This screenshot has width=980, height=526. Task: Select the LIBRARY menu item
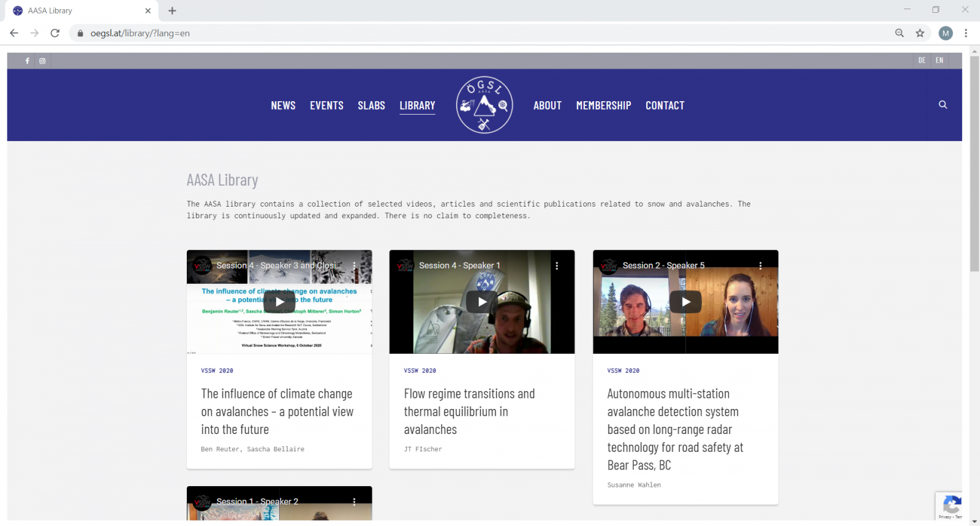coord(417,105)
